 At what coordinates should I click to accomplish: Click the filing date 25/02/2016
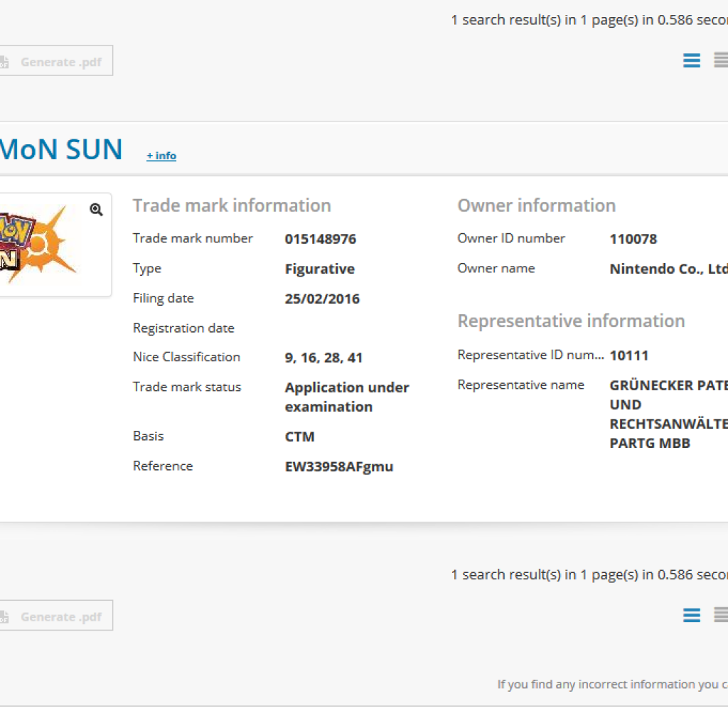click(x=322, y=299)
